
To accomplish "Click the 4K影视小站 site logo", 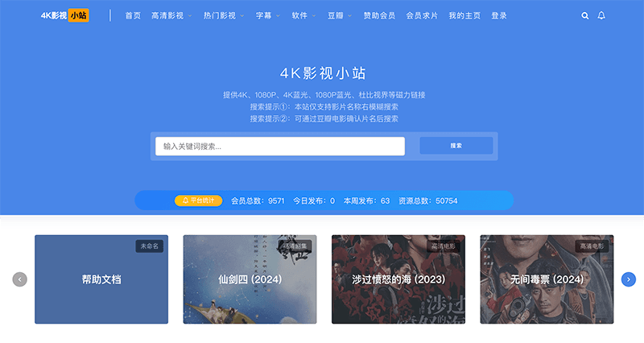I will click(65, 15).
